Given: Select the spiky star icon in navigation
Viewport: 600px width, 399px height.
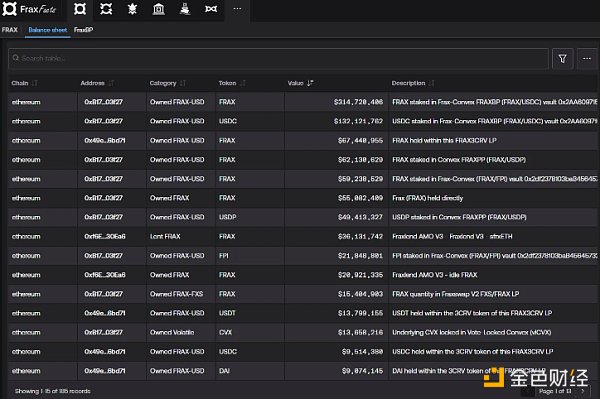Looking at the screenshot, I should point(132,9).
